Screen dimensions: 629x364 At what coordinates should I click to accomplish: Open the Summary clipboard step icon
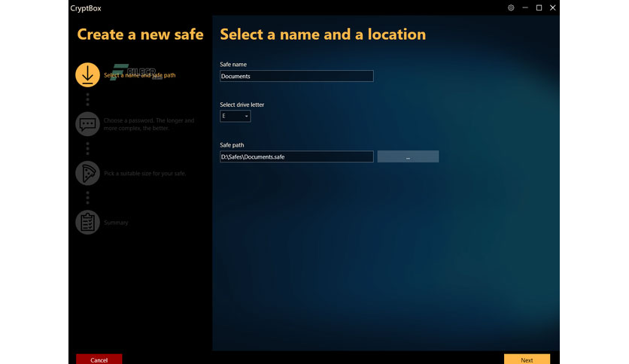click(87, 222)
